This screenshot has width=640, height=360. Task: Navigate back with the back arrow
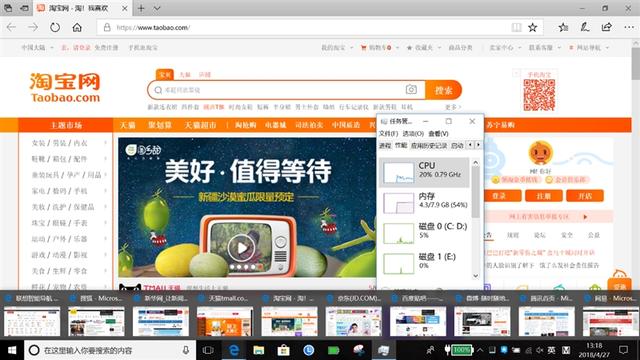click(11, 27)
